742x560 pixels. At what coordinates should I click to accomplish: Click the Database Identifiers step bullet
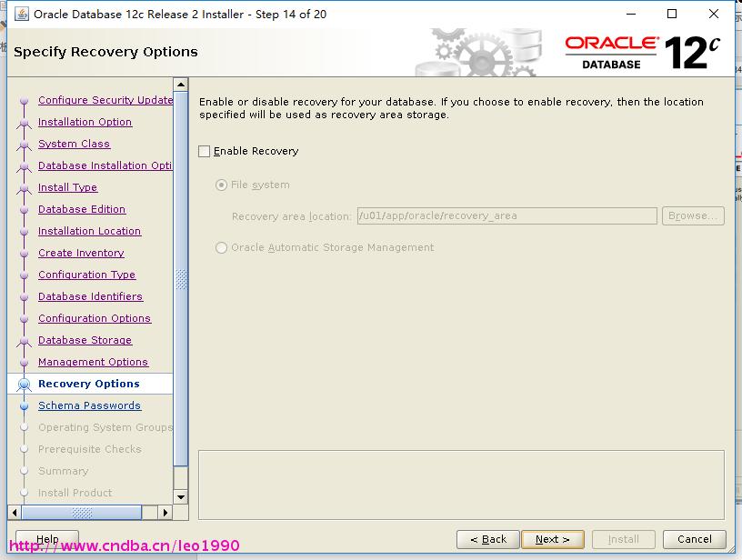tap(25, 296)
